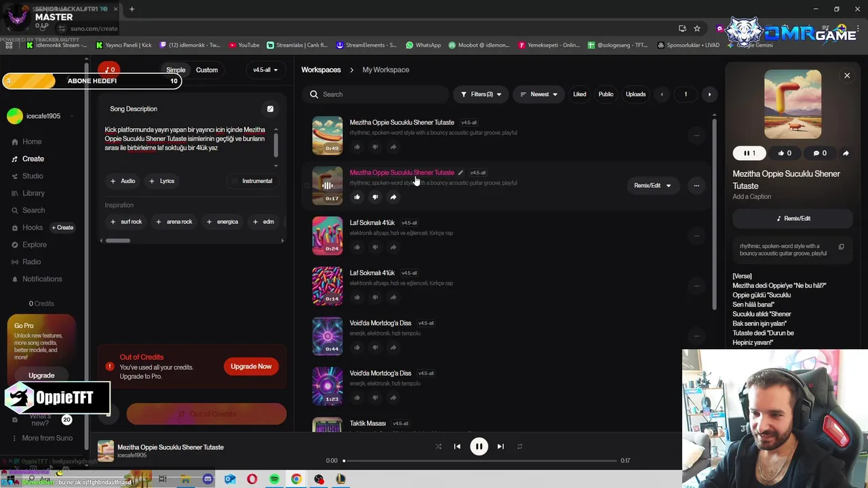The width and height of the screenshot is (868, 488).
Task: Like the song in details panel
Action: (x=785, y=153)
